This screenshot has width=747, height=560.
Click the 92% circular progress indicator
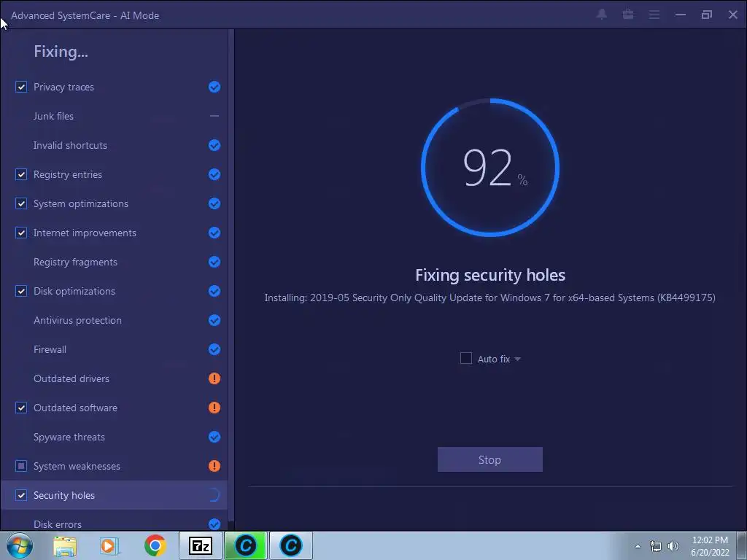tap(489, 167)
